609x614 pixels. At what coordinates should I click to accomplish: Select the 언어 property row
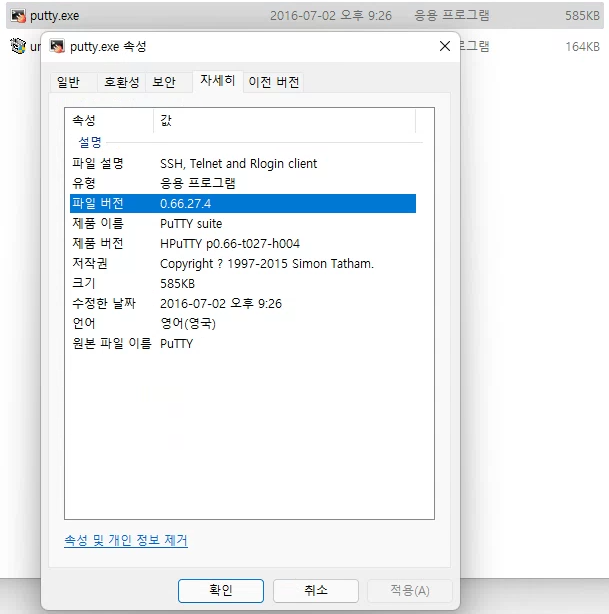pyautogui.click(x=243, y=323)
